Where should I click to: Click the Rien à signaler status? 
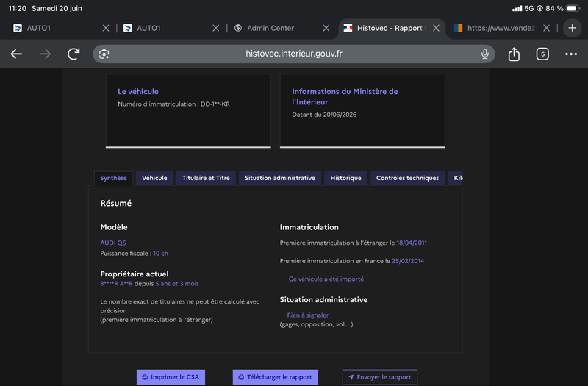[307, 315]
